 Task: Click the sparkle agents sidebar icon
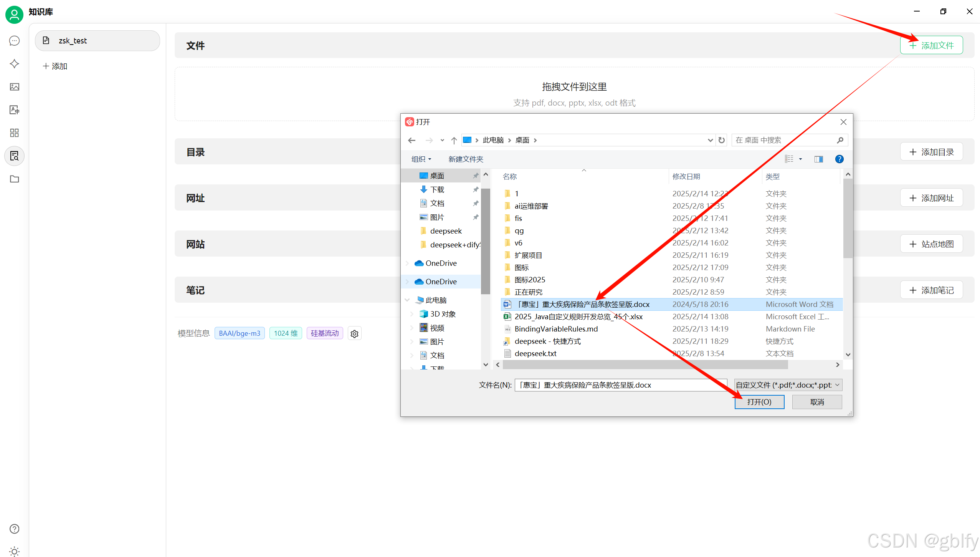click(x=14, y=64)
